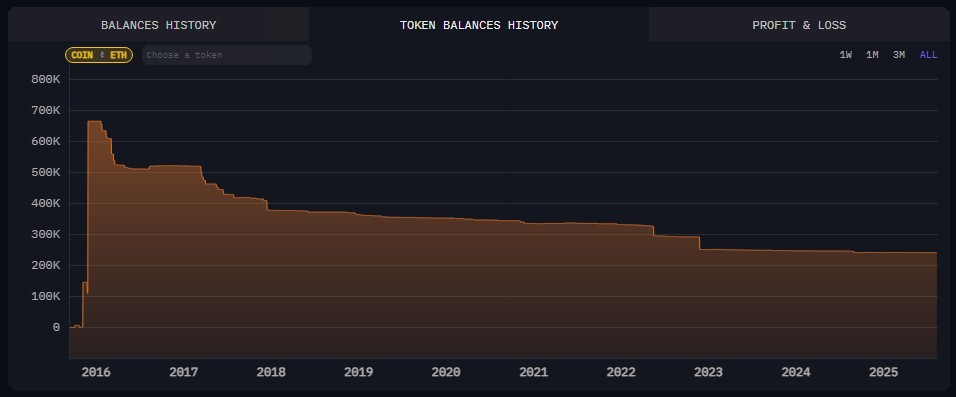Image resolution: width=956 pixels, height=397 pixels.
Task: Click the 300K y-axis label
Action: (x=45, y=234)
